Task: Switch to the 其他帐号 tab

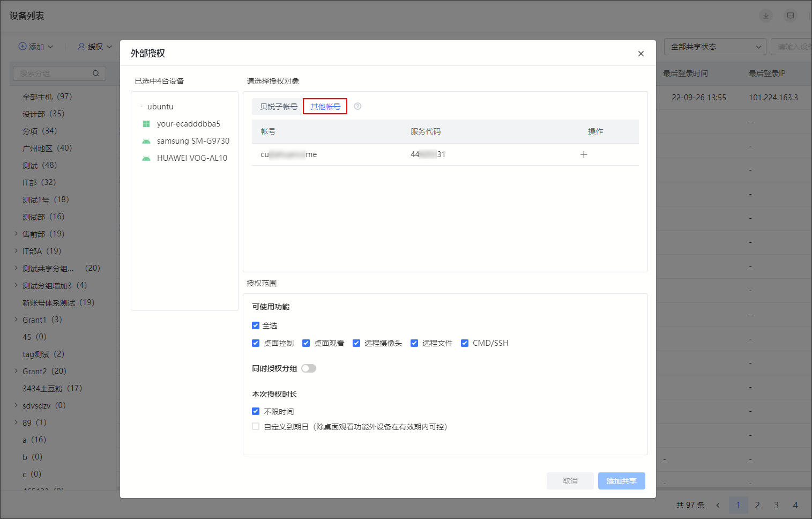Action: (x=325, y=107)
